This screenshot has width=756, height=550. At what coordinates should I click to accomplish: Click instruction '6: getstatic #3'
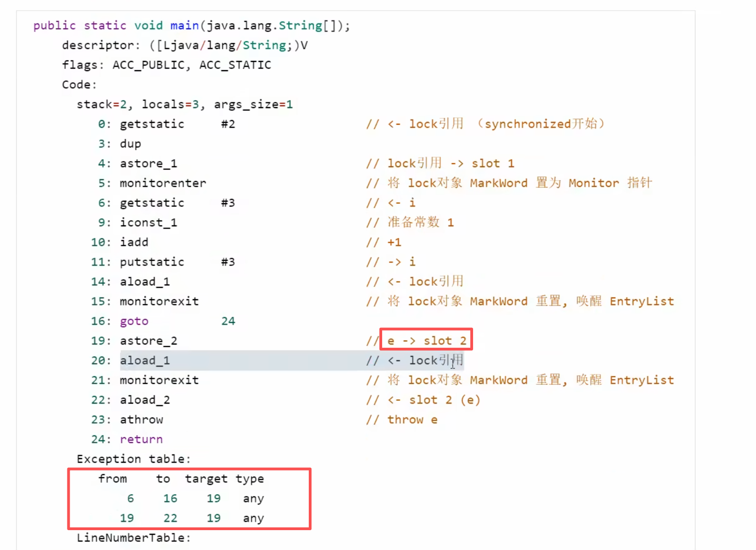(x=166, y=203)
